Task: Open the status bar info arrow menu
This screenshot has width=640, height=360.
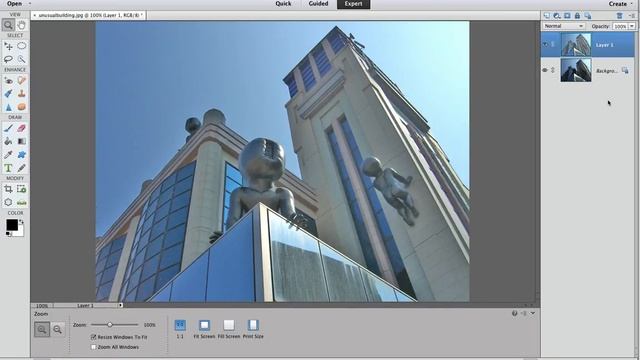Action: 120,305
